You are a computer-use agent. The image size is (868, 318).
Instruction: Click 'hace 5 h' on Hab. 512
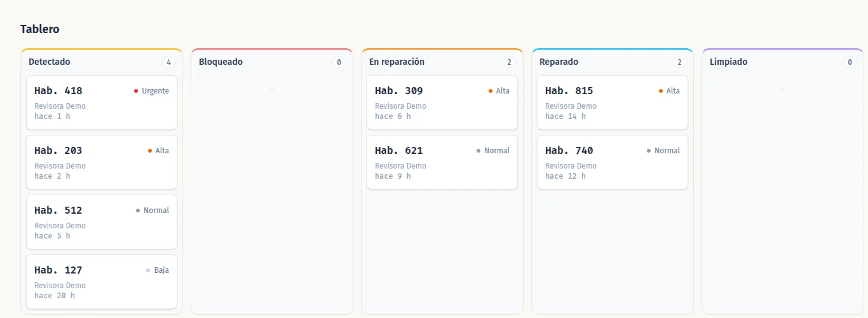pyautogui.click(x=52, y=236)
